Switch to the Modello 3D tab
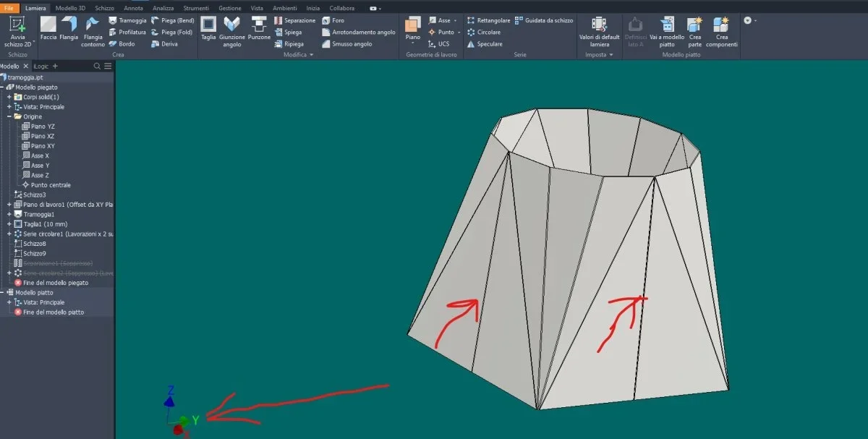868x439 pixels. click(x=70, y=7)
